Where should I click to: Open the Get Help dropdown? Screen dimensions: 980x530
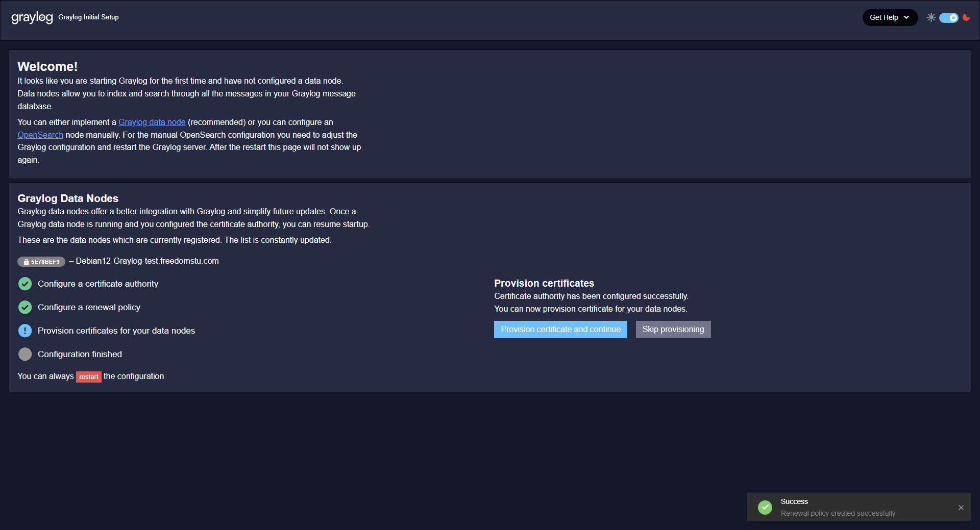[x=889, y=17]
